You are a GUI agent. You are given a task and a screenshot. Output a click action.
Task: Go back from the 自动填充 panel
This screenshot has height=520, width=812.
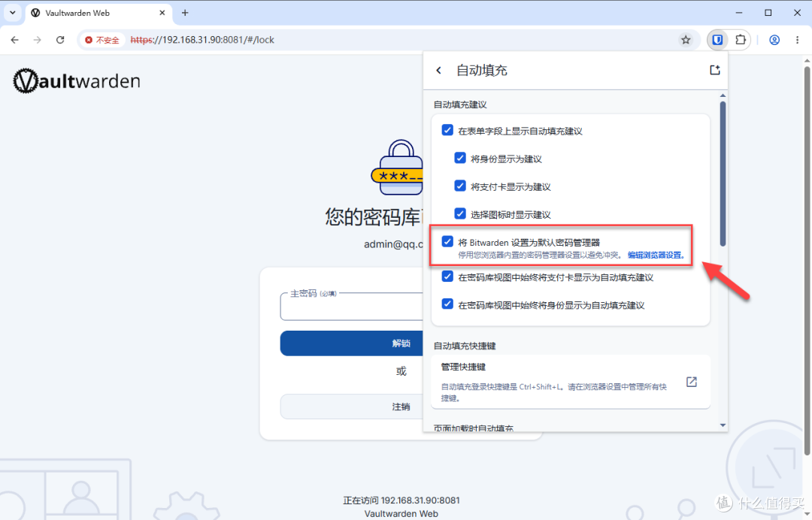tap(438, 71)
